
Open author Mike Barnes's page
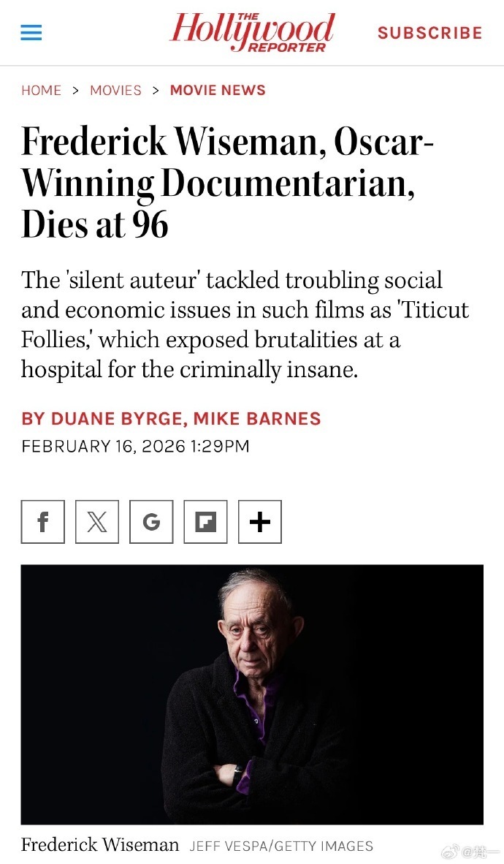[257, 419]
